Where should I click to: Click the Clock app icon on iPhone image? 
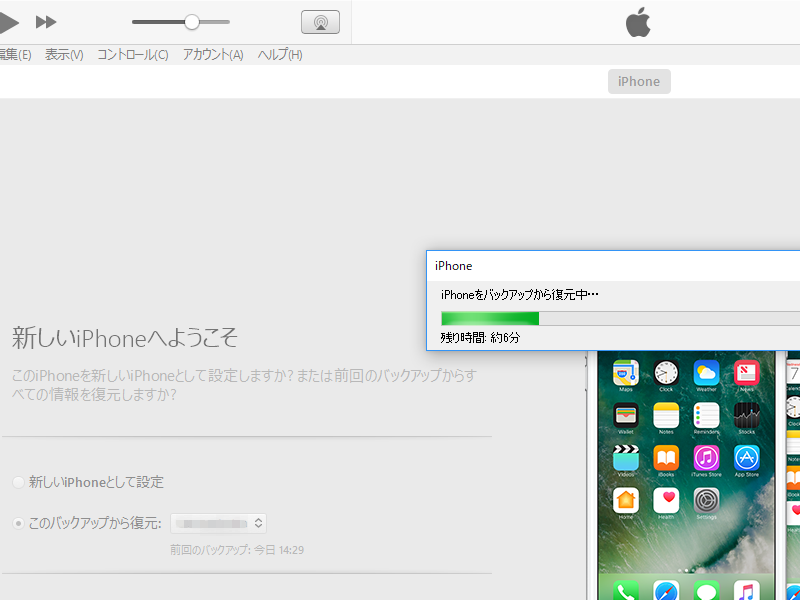(x=666, y=372)
